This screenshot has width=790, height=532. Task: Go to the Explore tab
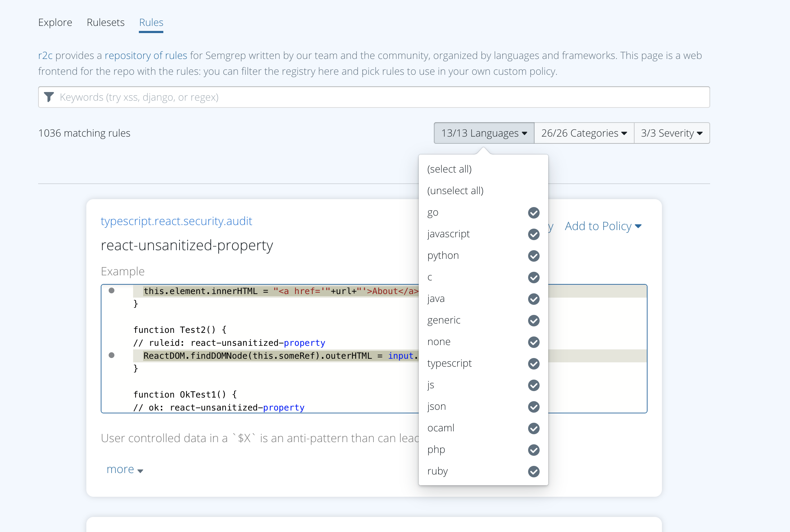point(55,22)
